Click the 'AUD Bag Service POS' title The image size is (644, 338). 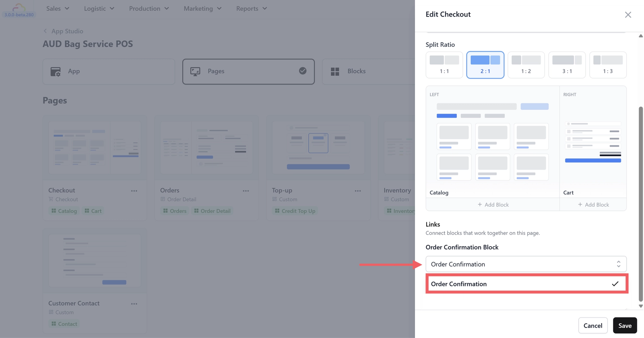click(88, 44)
